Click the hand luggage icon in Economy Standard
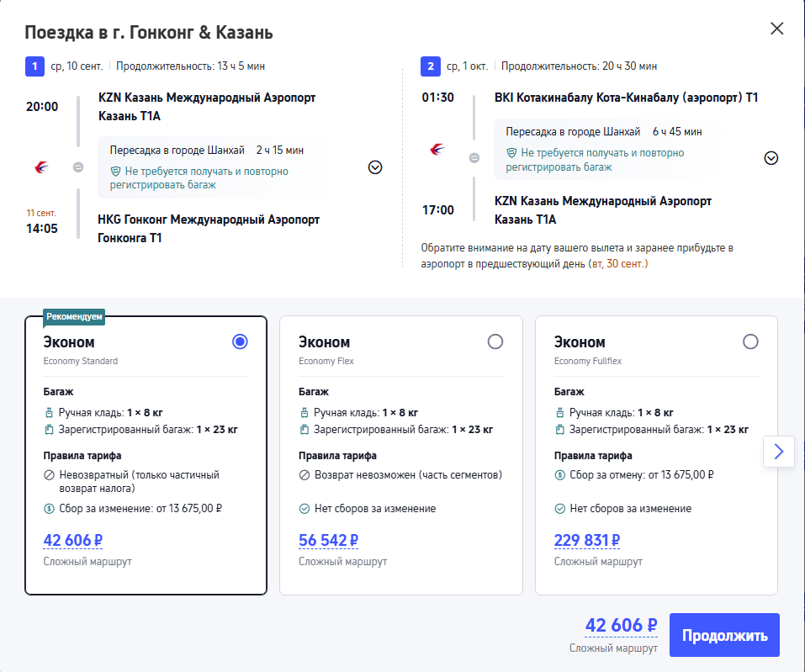Screen dimensions: 805x672 [50, 413]
